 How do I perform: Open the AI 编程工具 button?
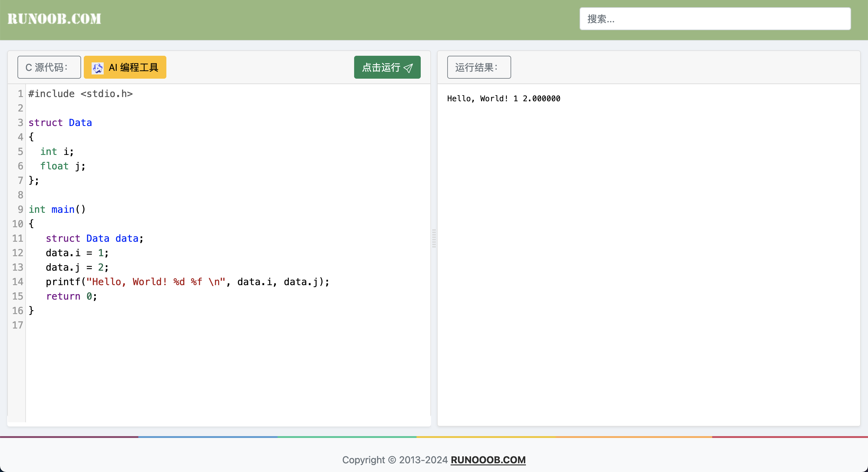tap(125, 68)
